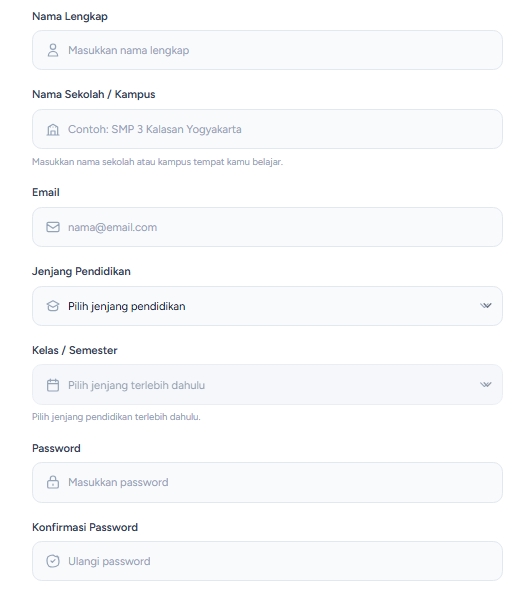This screenshot has width=526, height=589.
Task: Click the person icon in Nama Lengkap field
Action: 53,50
